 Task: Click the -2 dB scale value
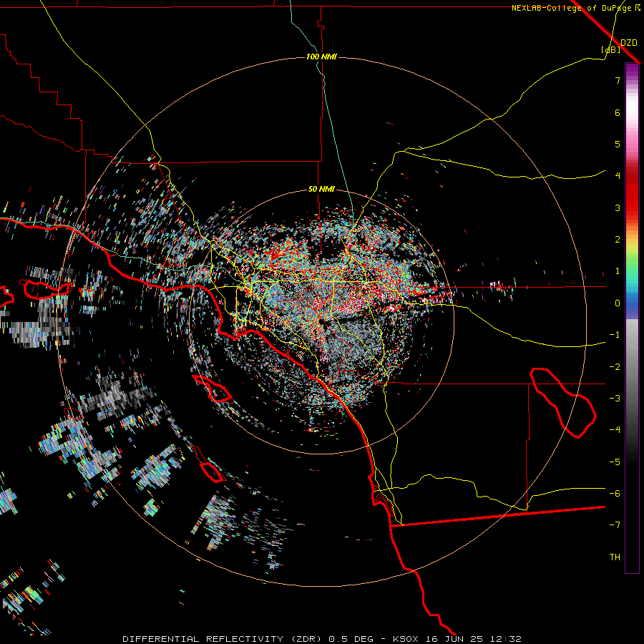615,367
